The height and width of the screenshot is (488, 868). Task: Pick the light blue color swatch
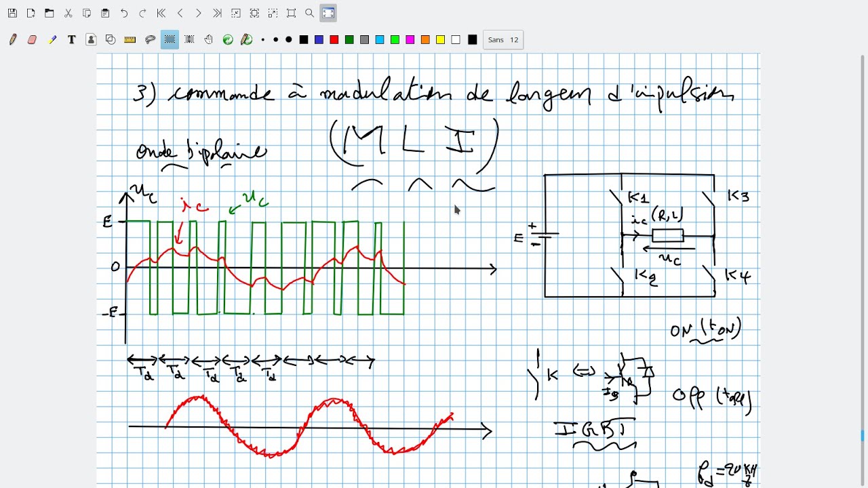[380, 40]
